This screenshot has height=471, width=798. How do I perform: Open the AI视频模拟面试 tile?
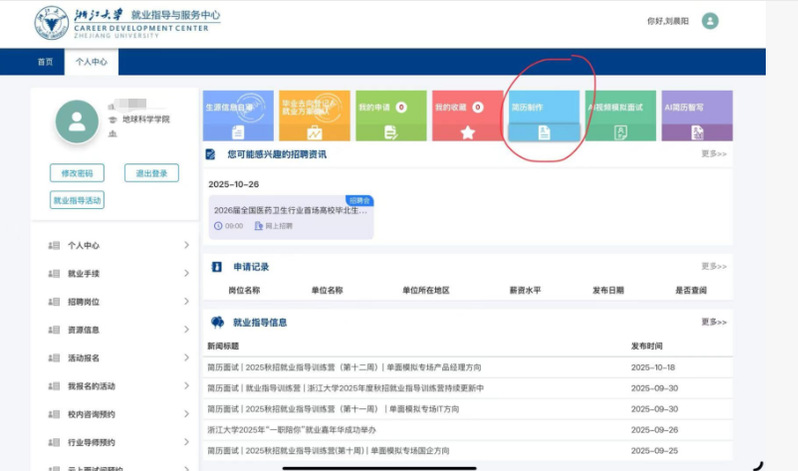tap(620, 116)
